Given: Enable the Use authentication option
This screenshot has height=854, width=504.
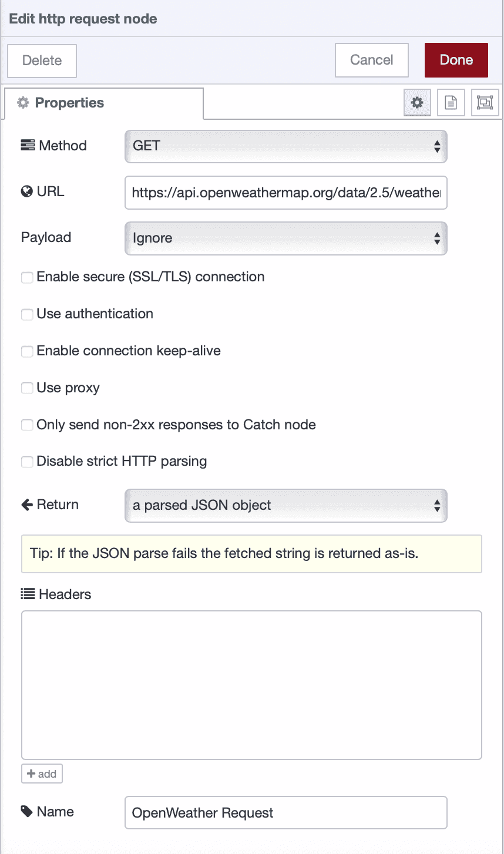Looking at the screenshot, I should [27, 314].
